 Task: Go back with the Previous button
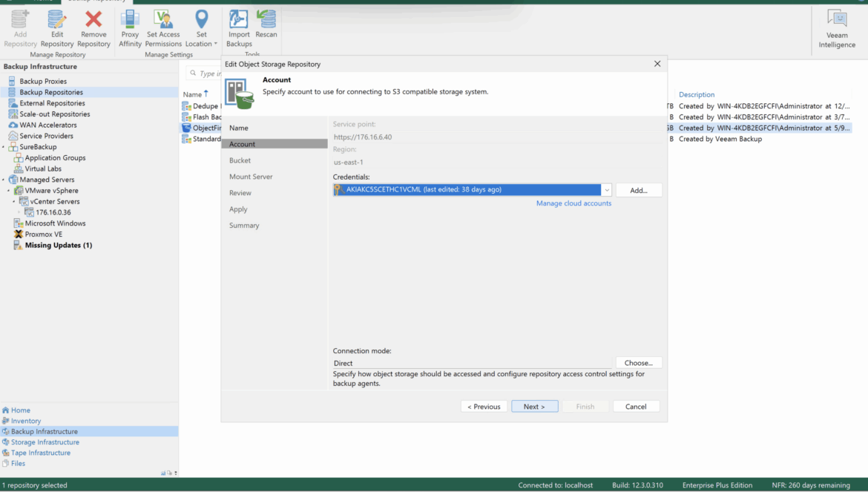(484, 407)
